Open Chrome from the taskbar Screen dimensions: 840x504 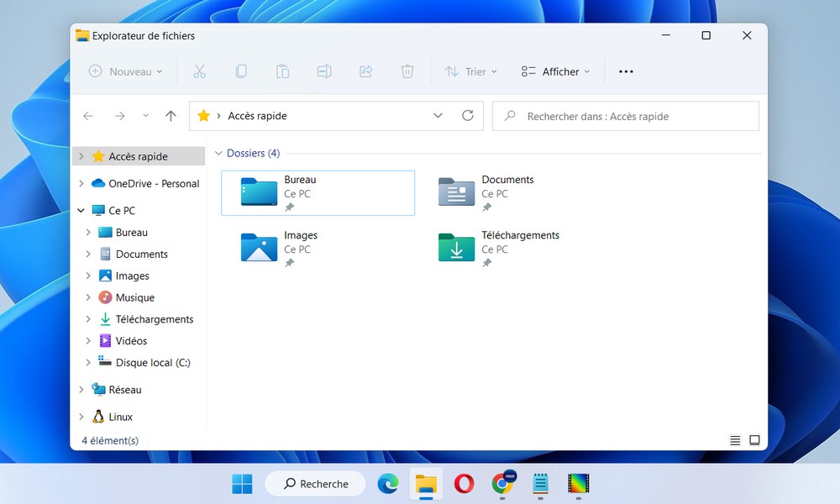(502, 484)
